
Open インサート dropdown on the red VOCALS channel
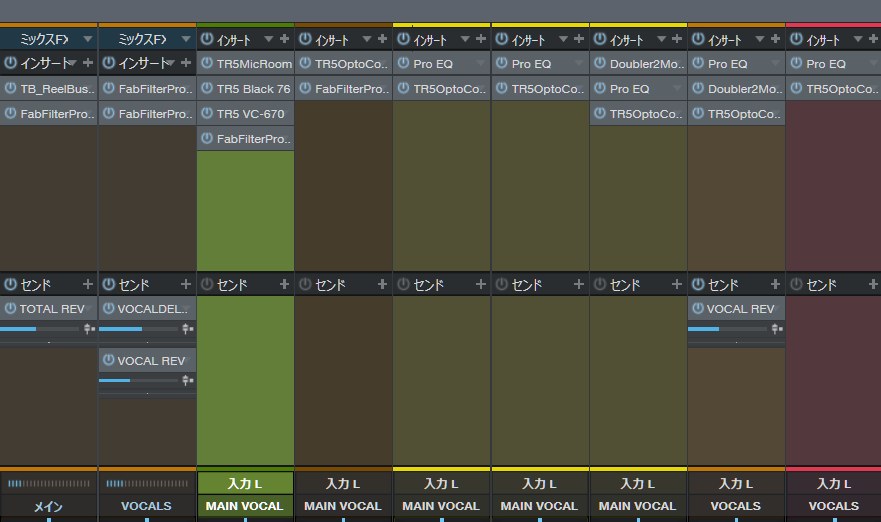[x=858, y=39]
